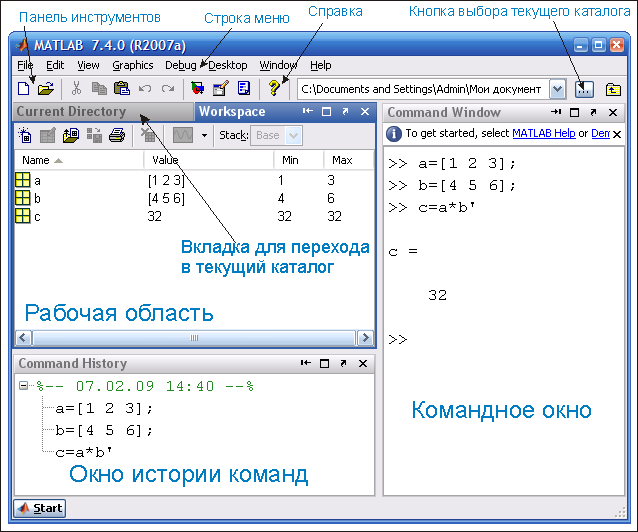This screenshot has width=638, height=532.
Task: Open the View menu
Action: click(88, 65)
